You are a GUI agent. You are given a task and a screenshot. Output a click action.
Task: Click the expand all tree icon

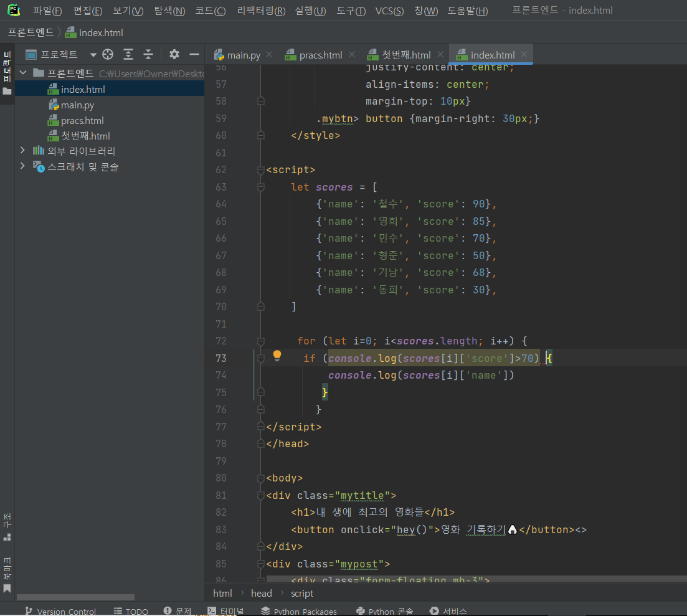click(128, 54)
